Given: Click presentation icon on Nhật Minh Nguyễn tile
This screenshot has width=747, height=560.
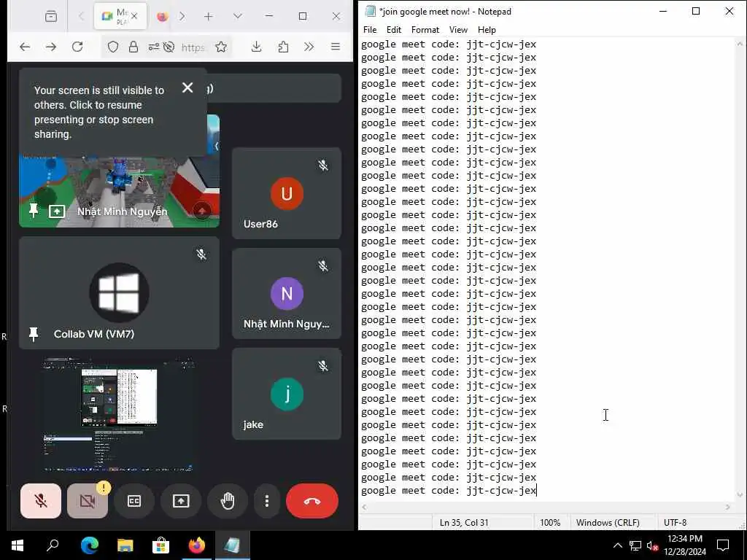Looking at the screenshot, I should pyautogui.click(x=57, y=211).
